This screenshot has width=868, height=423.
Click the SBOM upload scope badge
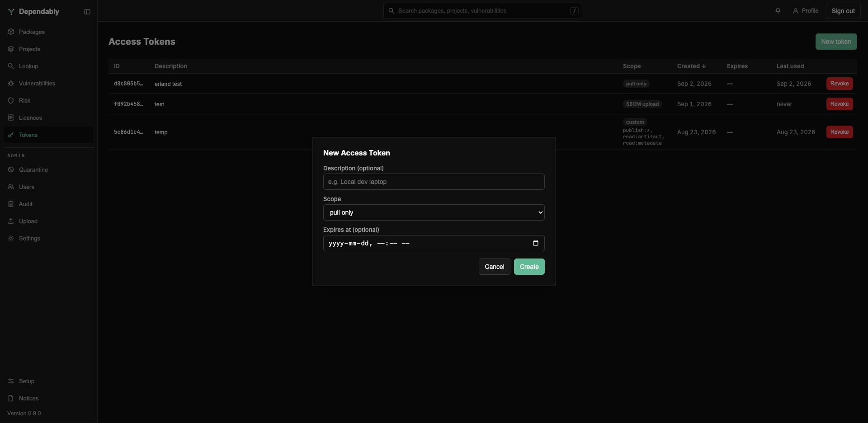coord(642,104)
